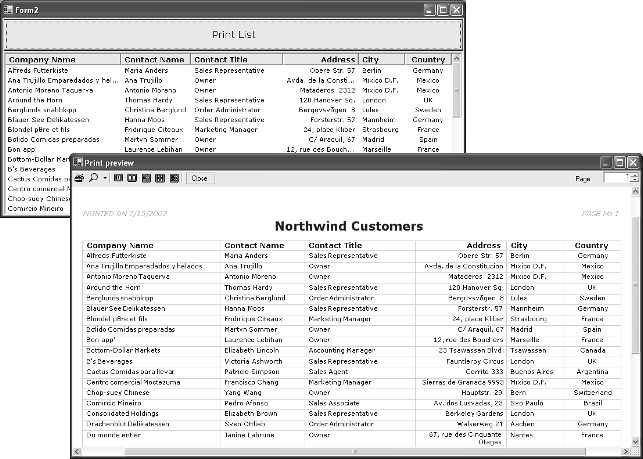Screen dimensions: 643x459
Task: Click Strasbourg city cell in Form2 list
Action: click(380, 130)
